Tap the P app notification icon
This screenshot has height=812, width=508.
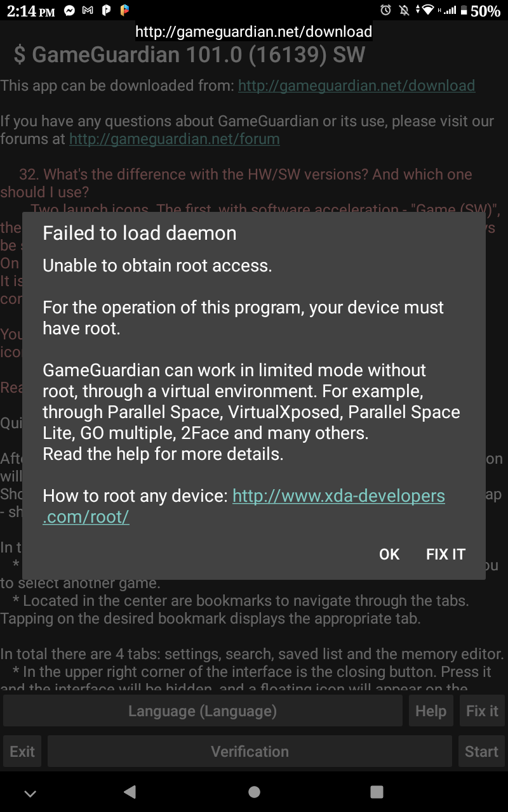tap(107, 11)
